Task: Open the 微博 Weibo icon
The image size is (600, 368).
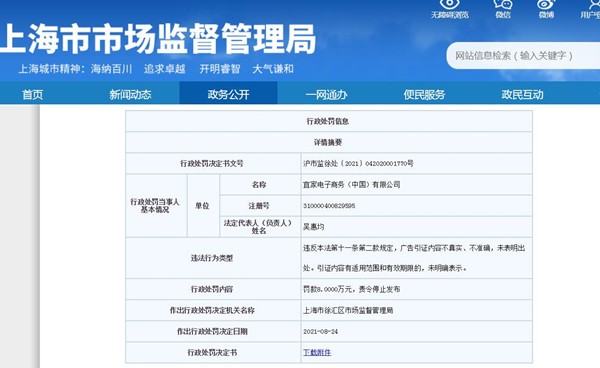Action: 546,5
